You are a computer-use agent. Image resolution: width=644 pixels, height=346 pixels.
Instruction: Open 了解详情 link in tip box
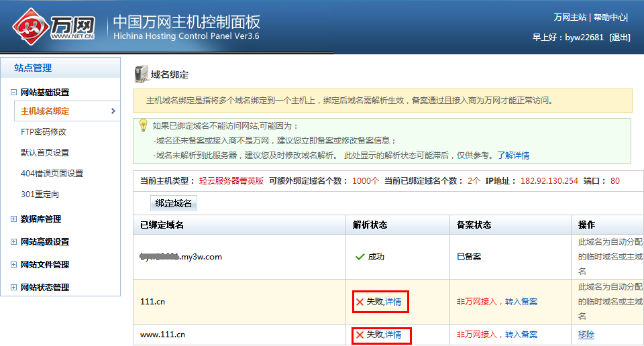513,155
